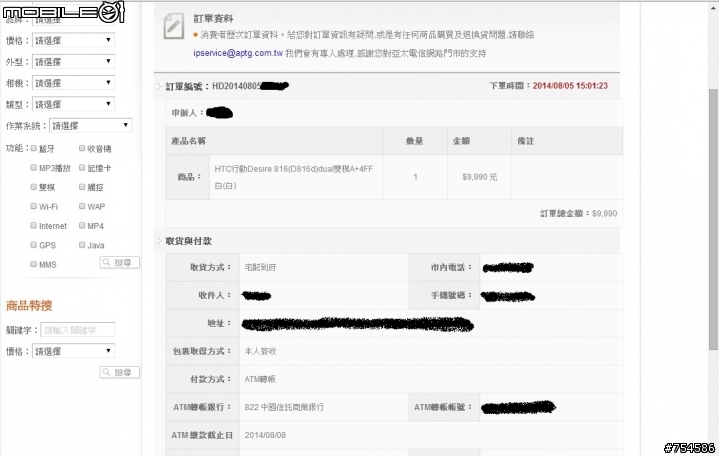Viewport: 720px width, 456px height.
Task: Click the 訂單總金額 $9,990 total
Action: tap(579, 213)
